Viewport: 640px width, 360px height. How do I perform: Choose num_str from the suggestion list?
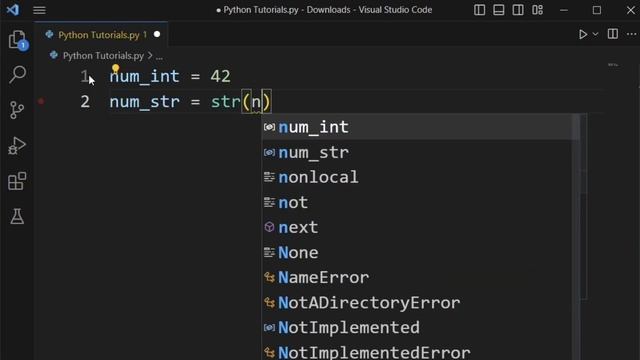click(x=418, y=153)
